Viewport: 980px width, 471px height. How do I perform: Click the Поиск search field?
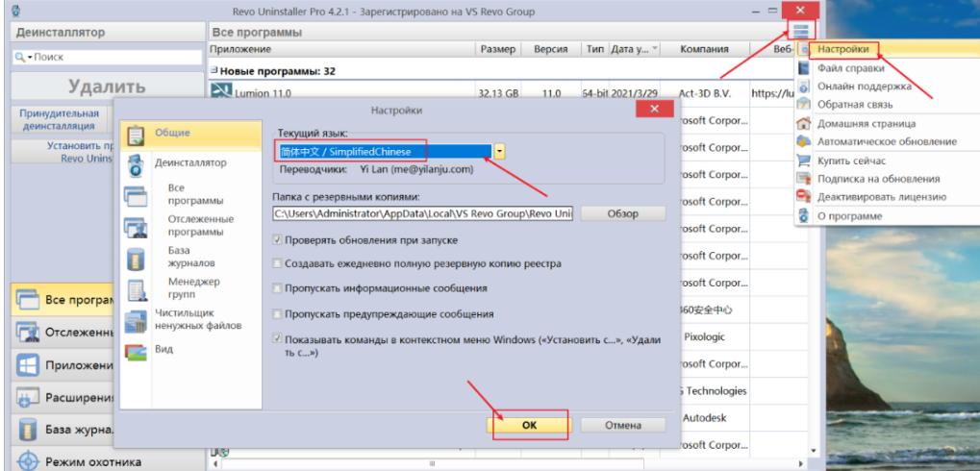117,57
